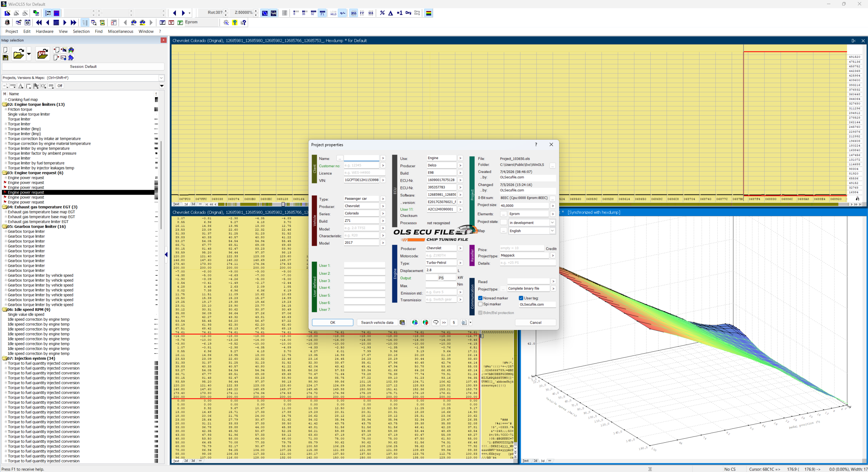Viewport: 868px width, 472px height.
Task: Click the Search vehicle data button
Action: coord(377,322)
